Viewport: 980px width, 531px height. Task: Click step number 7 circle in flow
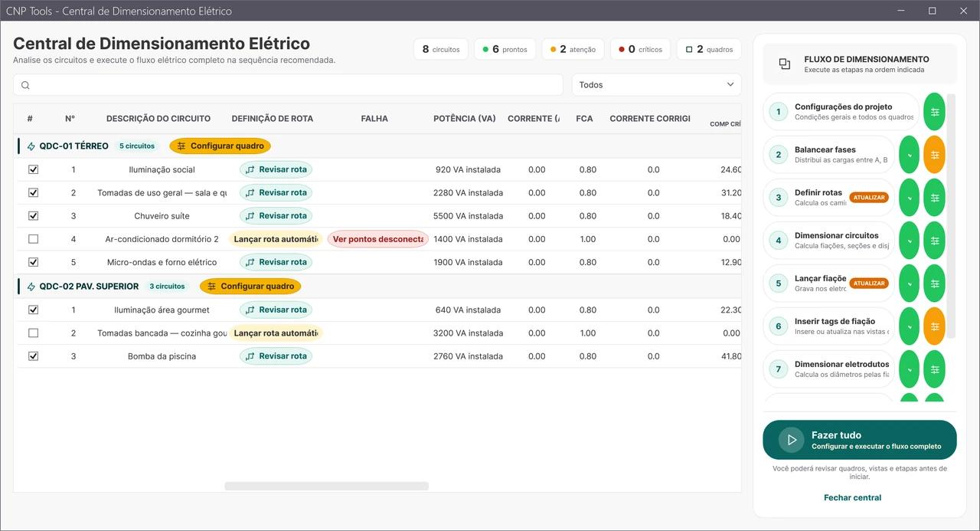[779, 369]
